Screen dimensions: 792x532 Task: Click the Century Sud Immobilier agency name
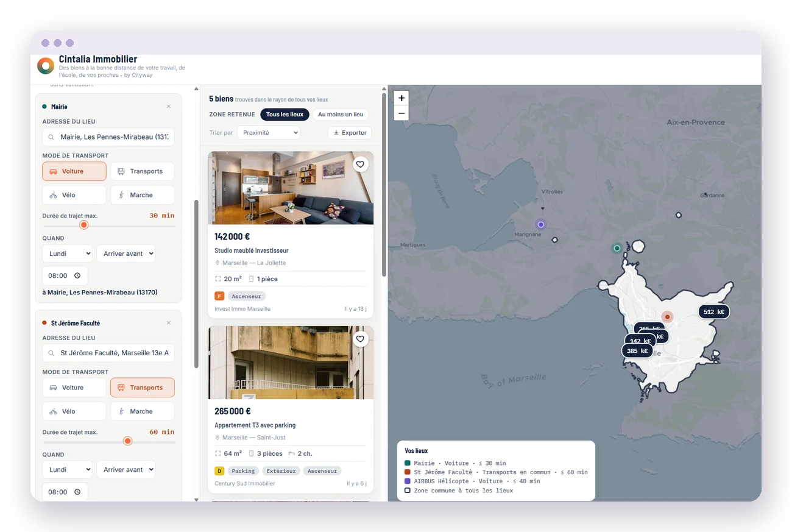[245, 484]
